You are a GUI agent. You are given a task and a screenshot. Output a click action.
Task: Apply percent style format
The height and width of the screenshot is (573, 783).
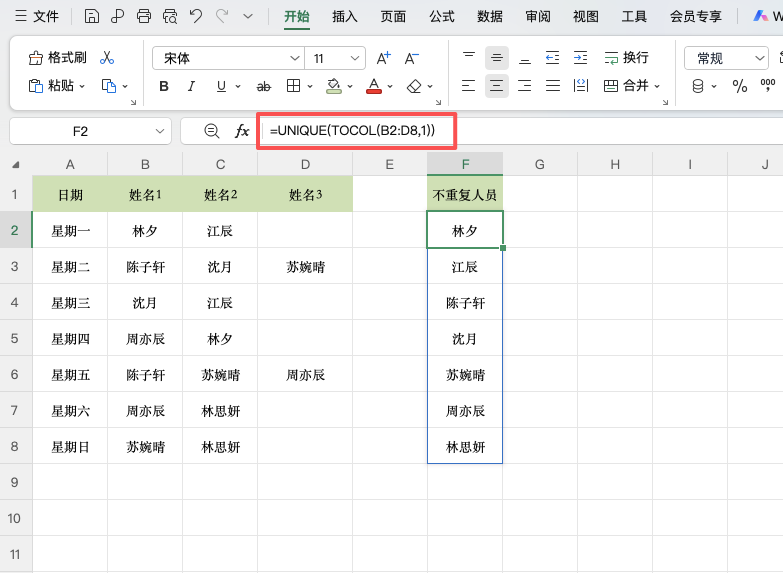[740, 86]
